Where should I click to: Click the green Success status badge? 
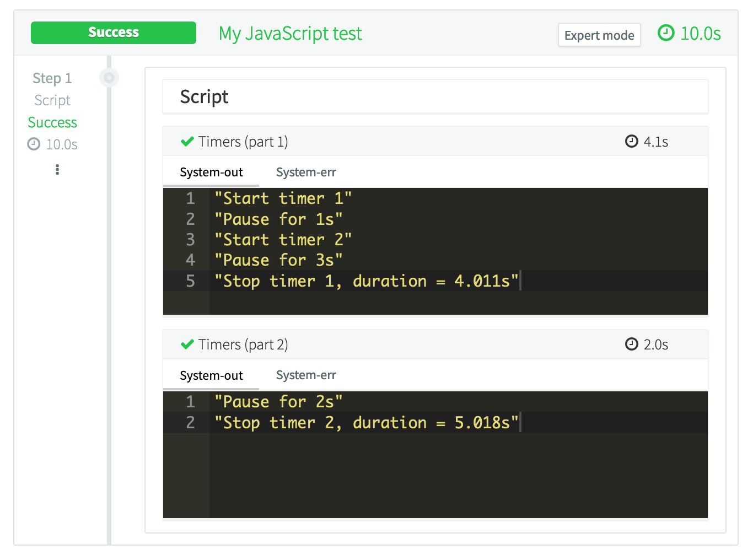[x=114, y=33]
